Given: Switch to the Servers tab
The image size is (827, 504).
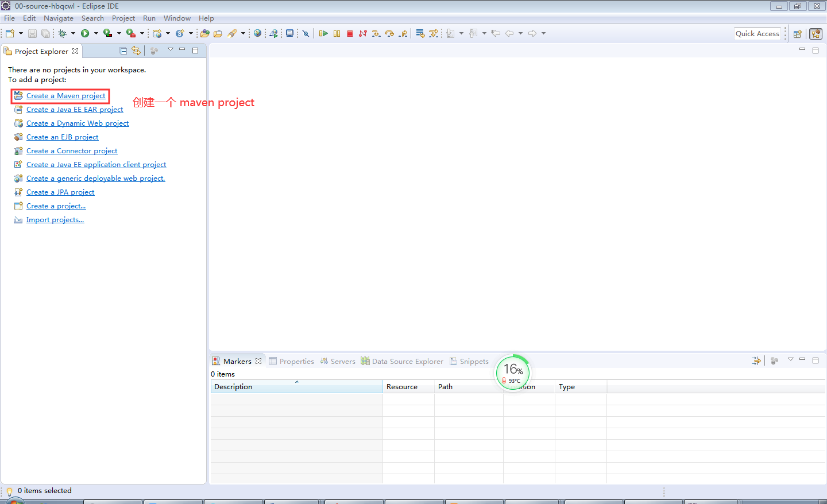Looking at the screenshot, I should (338, 361).
